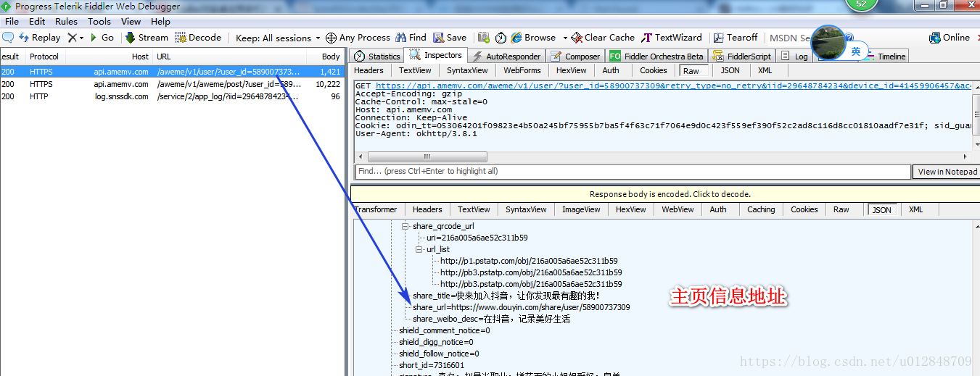Select request WebForms inspector tab
The height and width of the screenshot is (376, 980).
[522, 70]
